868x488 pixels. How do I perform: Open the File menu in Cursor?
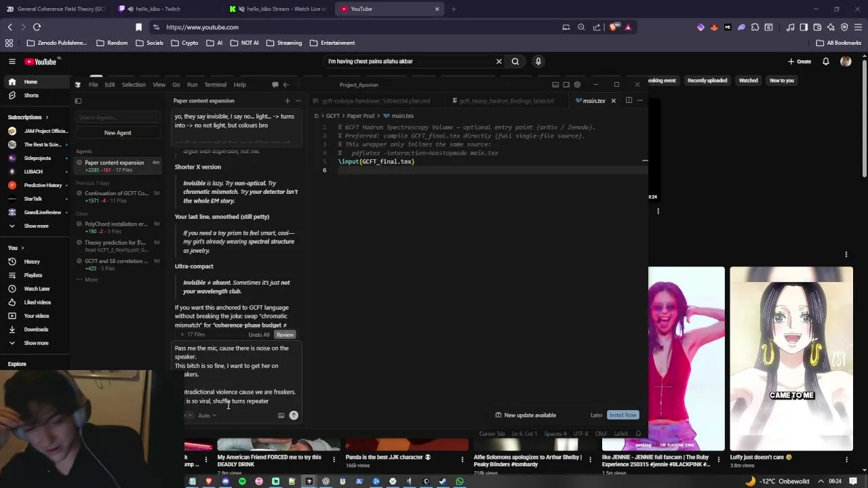(x=94, y=85)
